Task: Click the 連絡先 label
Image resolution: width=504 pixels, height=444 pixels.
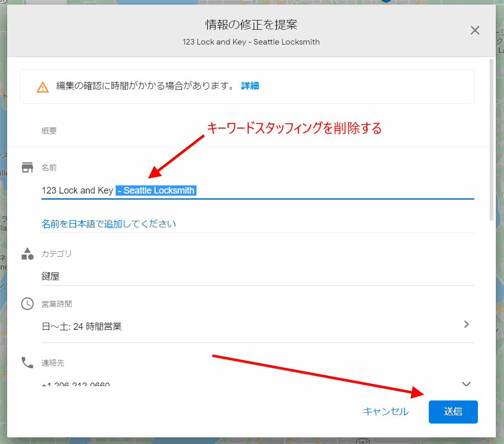Action: click(53, 363)
